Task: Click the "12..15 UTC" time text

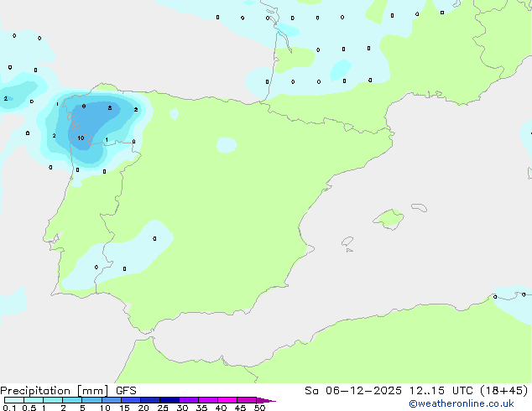Action: (441, 391)
